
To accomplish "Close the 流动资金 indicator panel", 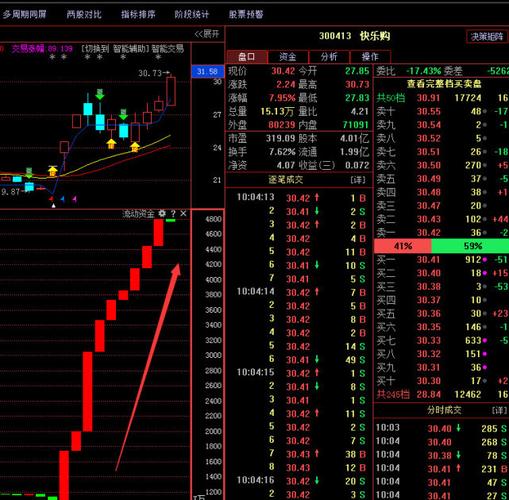I will [183, 213].
